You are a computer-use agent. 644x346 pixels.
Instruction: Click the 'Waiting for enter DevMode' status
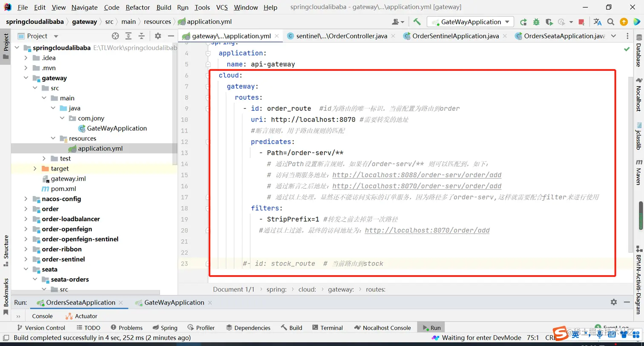[x=477, y=338]
